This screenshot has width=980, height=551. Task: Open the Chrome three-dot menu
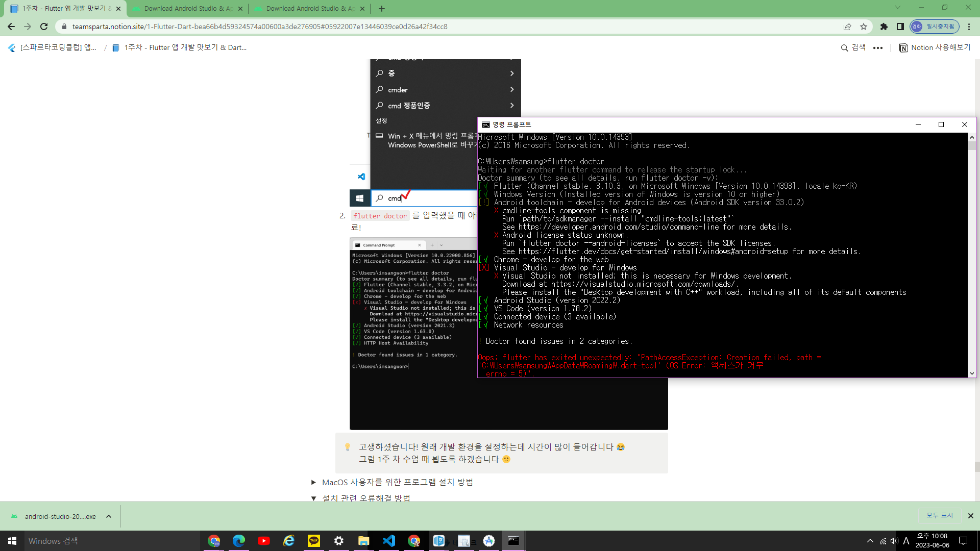pyautogui.click(x=969, y=27)
